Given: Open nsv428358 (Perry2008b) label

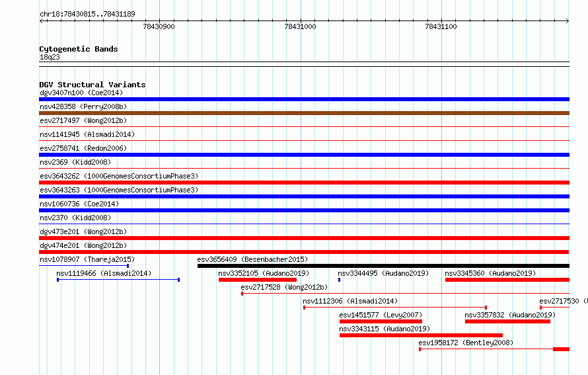Looking at the screenshot, I should pyautogui.click(x=83, y=106).
